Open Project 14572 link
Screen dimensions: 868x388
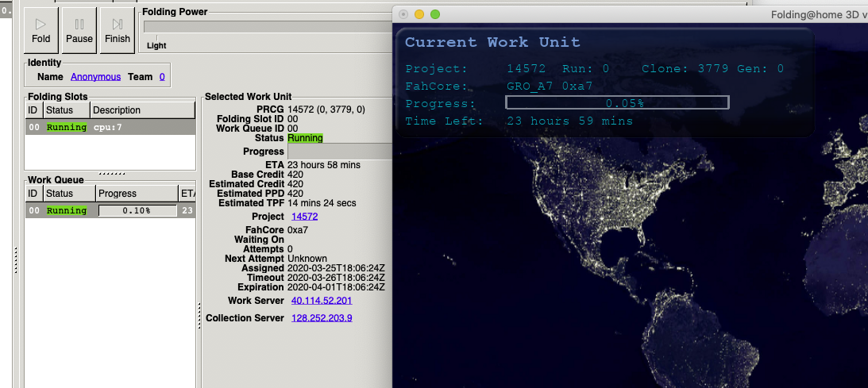tap(304, 217)
